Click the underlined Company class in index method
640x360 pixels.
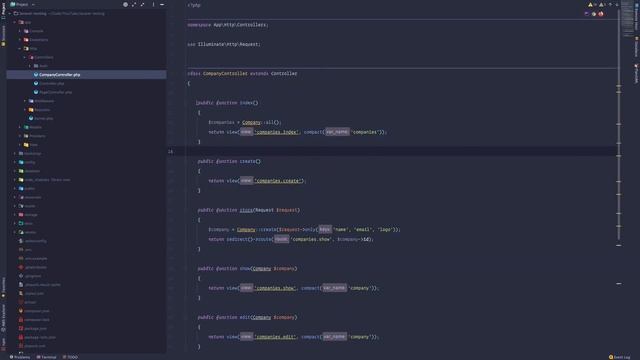(251, 122)
